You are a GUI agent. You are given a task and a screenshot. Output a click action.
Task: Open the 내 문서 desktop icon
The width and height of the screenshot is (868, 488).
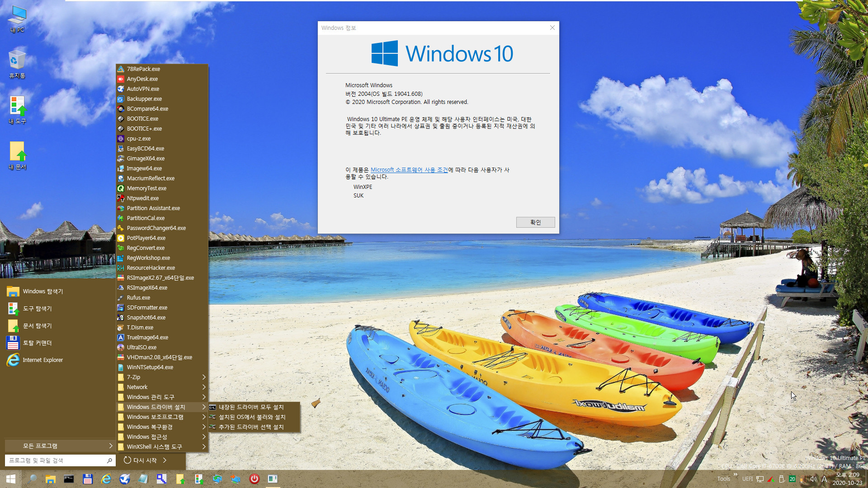(17, 155)
